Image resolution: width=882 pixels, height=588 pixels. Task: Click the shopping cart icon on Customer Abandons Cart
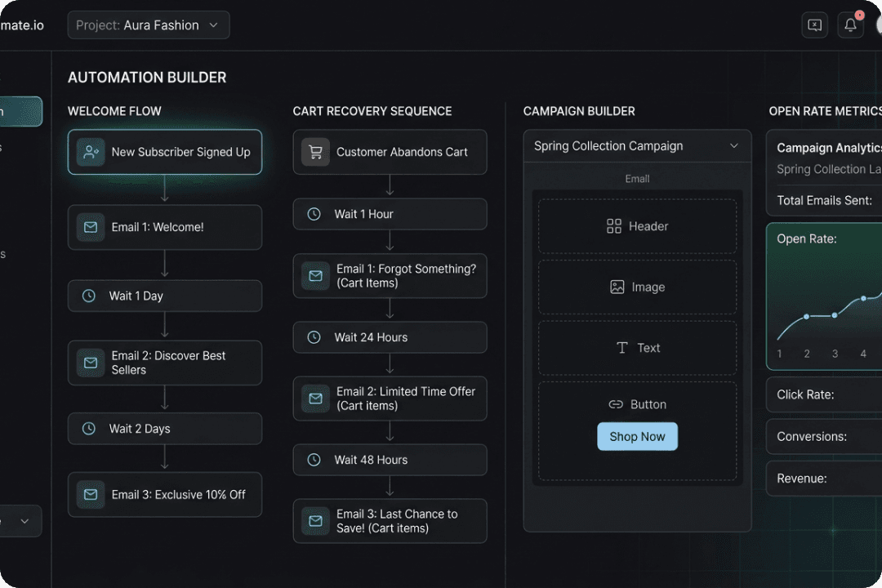point(315,152)
